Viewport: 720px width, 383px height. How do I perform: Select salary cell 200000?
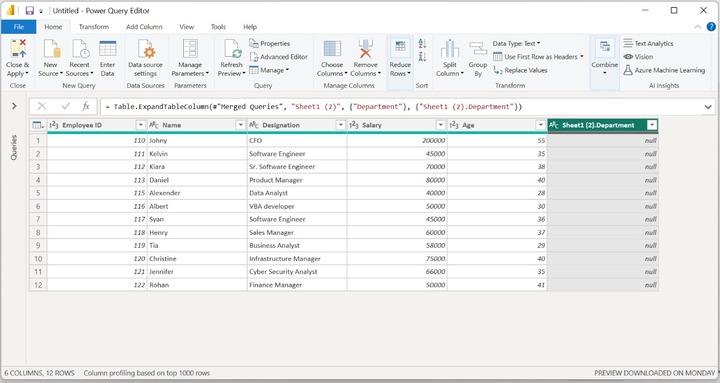pos(397,141)
